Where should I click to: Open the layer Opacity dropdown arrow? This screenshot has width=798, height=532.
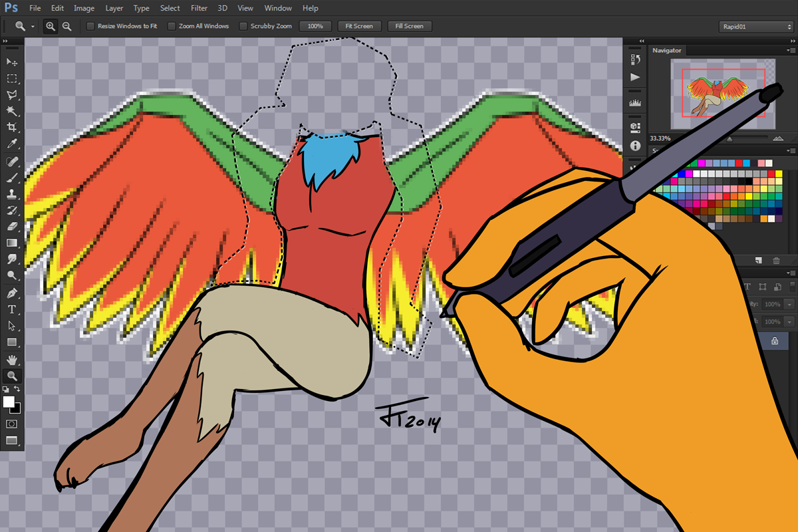coord(789,304)
